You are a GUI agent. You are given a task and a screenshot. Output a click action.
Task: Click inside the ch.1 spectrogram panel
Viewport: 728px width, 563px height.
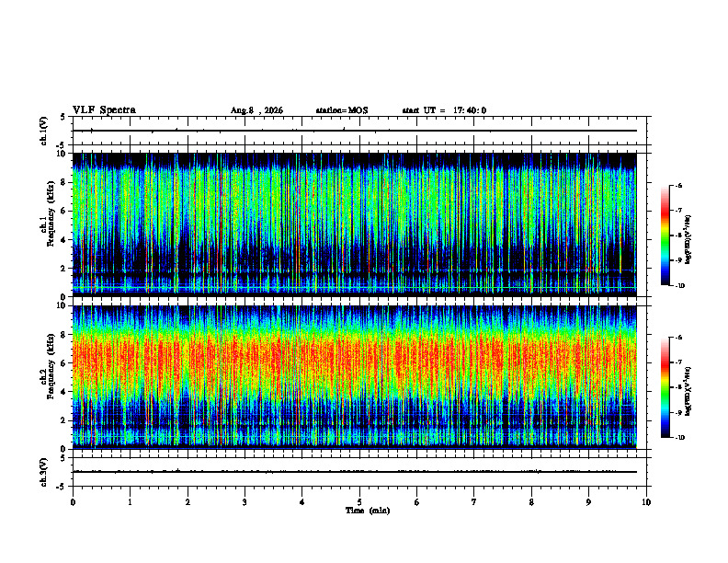(354, 224)
